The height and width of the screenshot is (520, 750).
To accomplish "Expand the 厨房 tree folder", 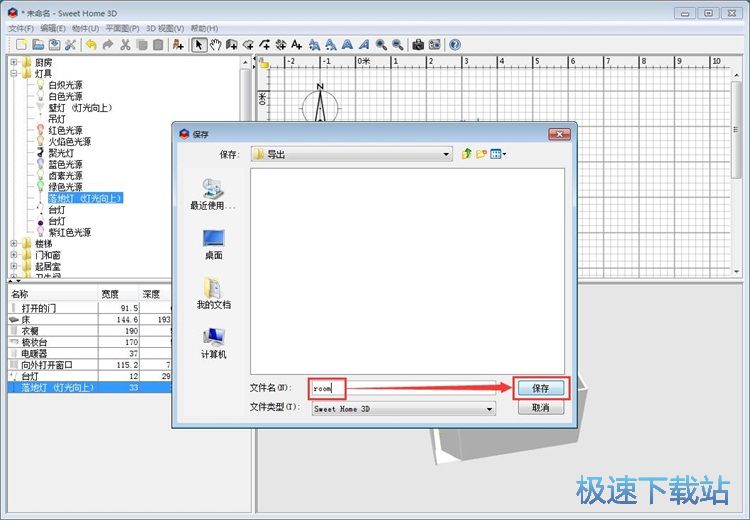I will (x=14, y=62).
